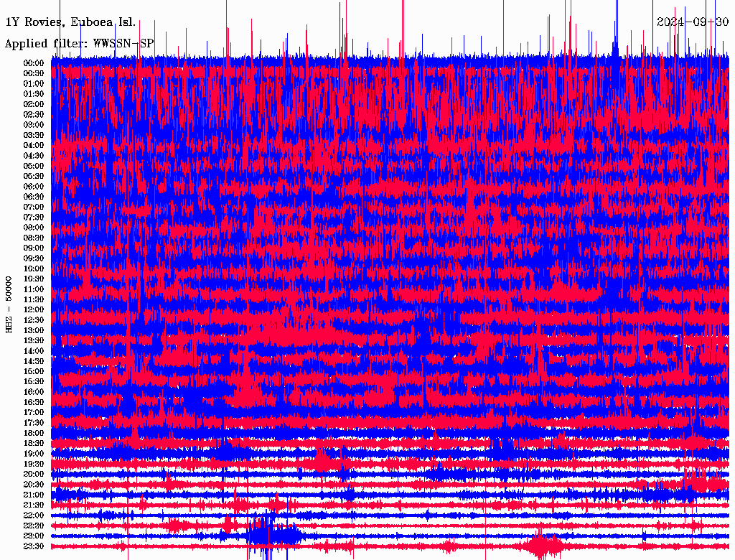Viewport: 735px width, 560px height.
Task: Select the 03:00 row time marker
Action: point(34,125)
